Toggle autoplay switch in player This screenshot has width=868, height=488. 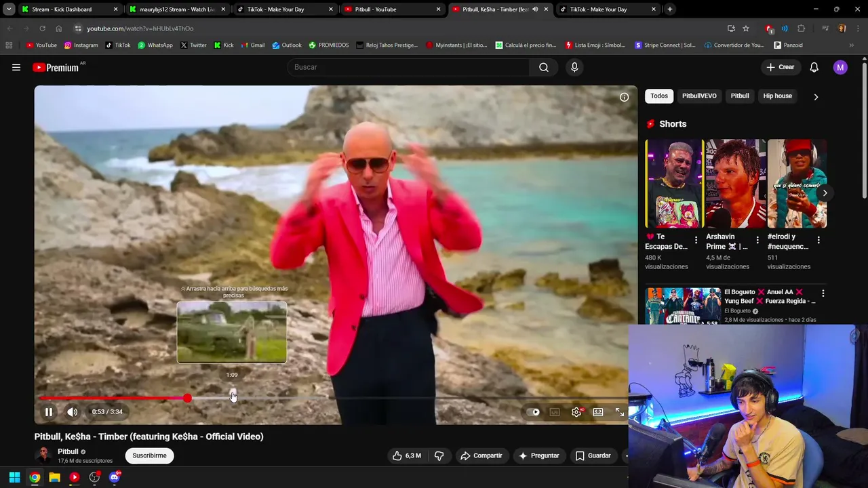coord(534,411)
